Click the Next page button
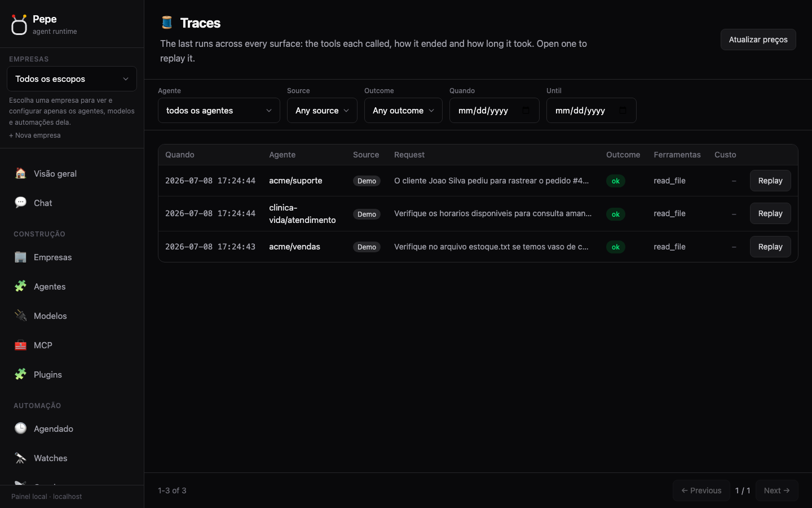 click(x=776, y=491)
